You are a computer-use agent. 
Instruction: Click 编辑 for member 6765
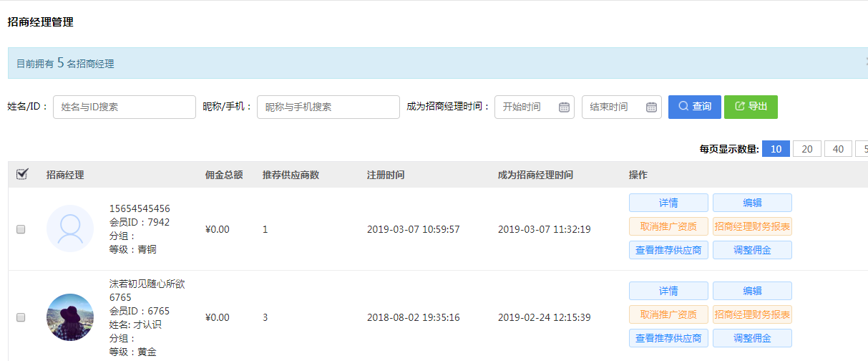click(752, 291)
